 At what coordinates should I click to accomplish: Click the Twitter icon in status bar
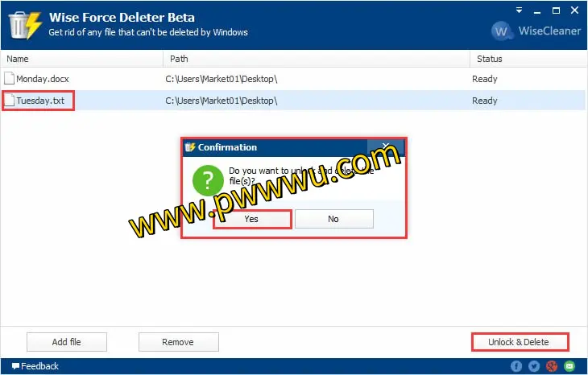(534, 367)
